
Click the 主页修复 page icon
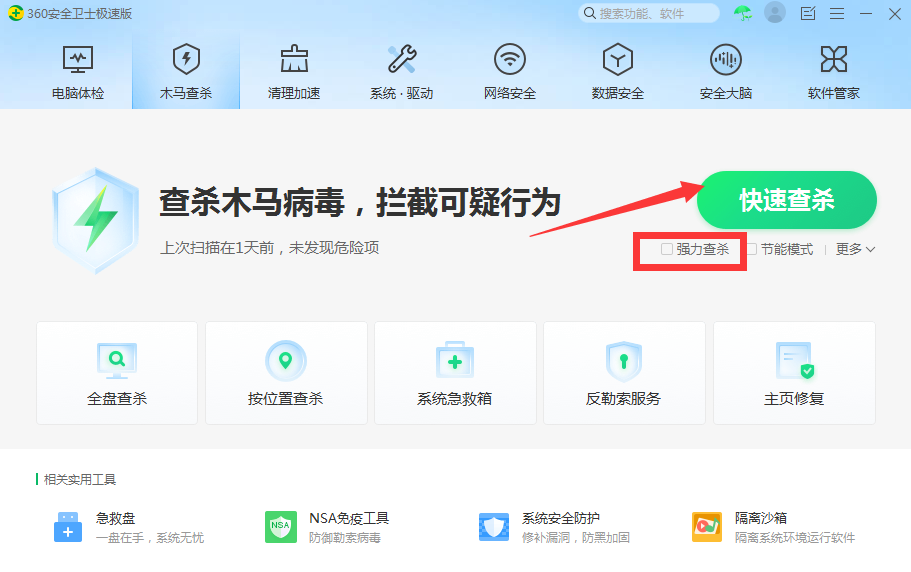point(794,361)
